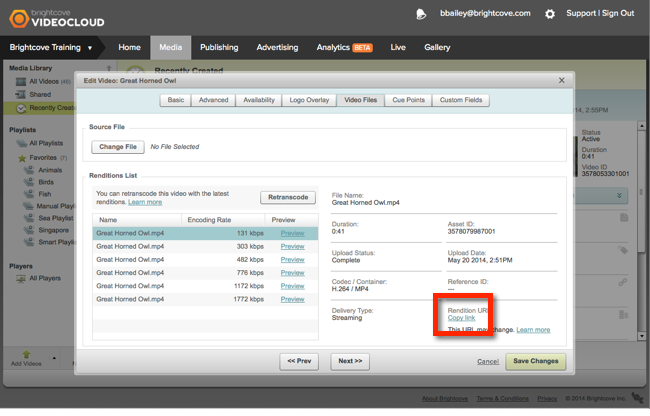This screenshot has height=416, width=650.
Task: Click the All Playlists icon
Action: coord(22,143)
